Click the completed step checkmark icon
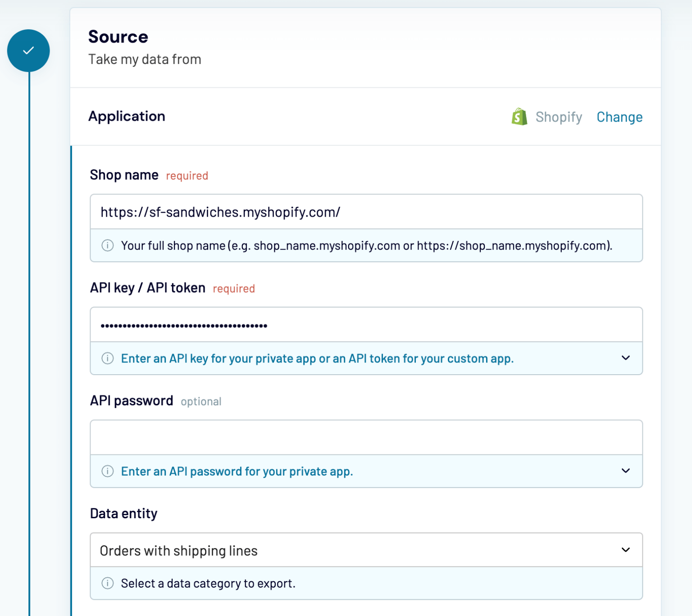Screen dimensions: 692x616 coord(28,50)
